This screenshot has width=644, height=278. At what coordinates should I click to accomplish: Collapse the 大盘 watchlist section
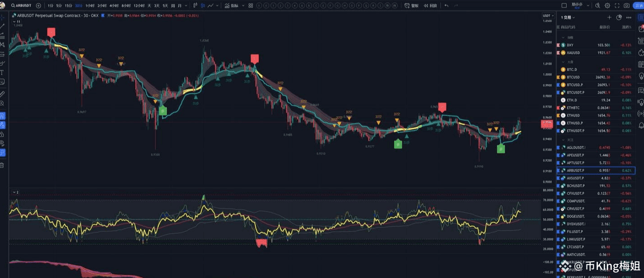pos(563,62)
